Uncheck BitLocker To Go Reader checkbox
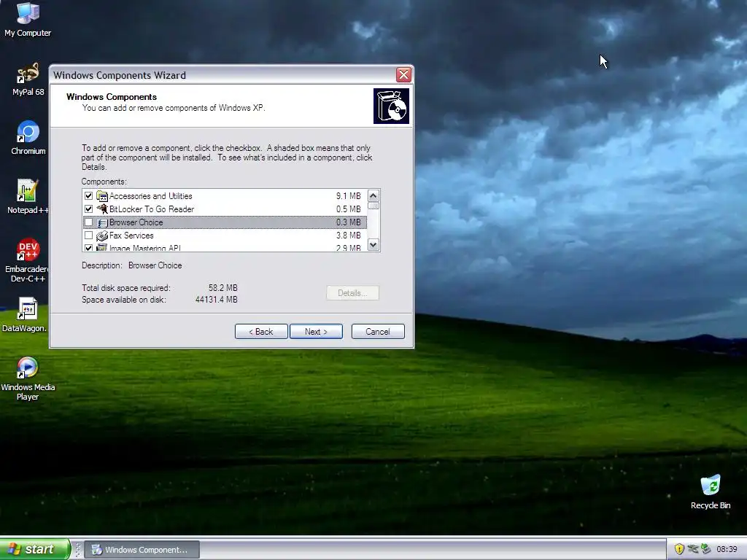Image resolution: width=747 pixels, height=560 pixels. point(88,209)
